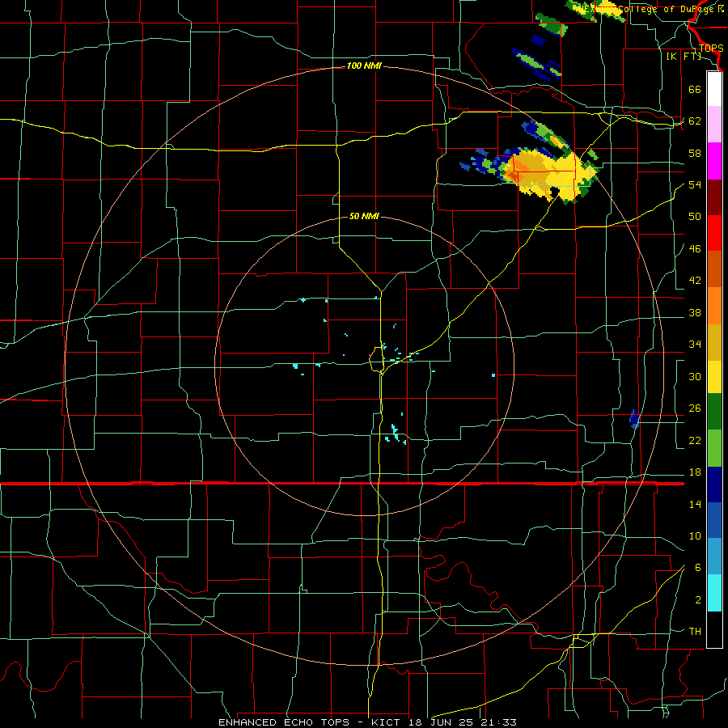The height and width of the screenshot is (728, 728).
Task: Click the '66' legend value
Action: 695,89
